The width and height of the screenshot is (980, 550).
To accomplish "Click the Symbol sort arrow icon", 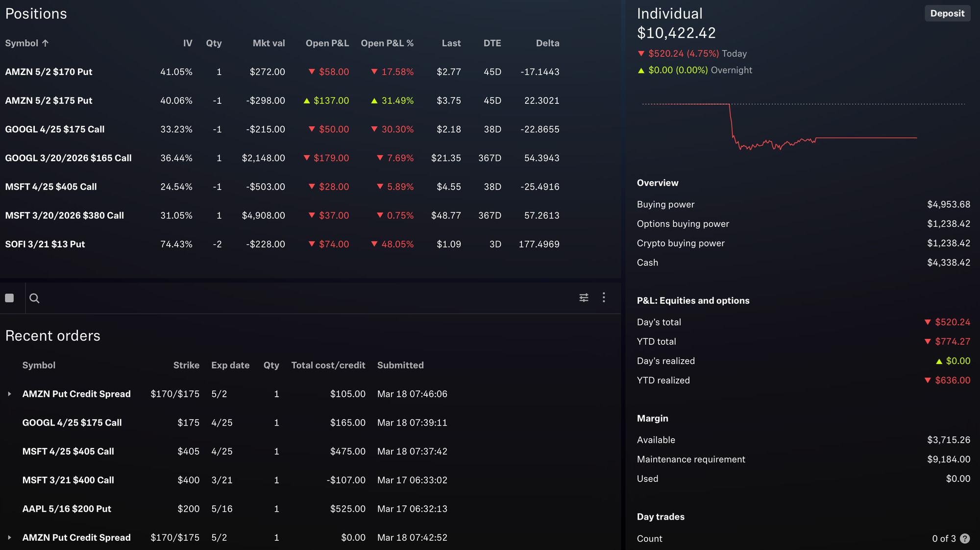I will 45,43.
